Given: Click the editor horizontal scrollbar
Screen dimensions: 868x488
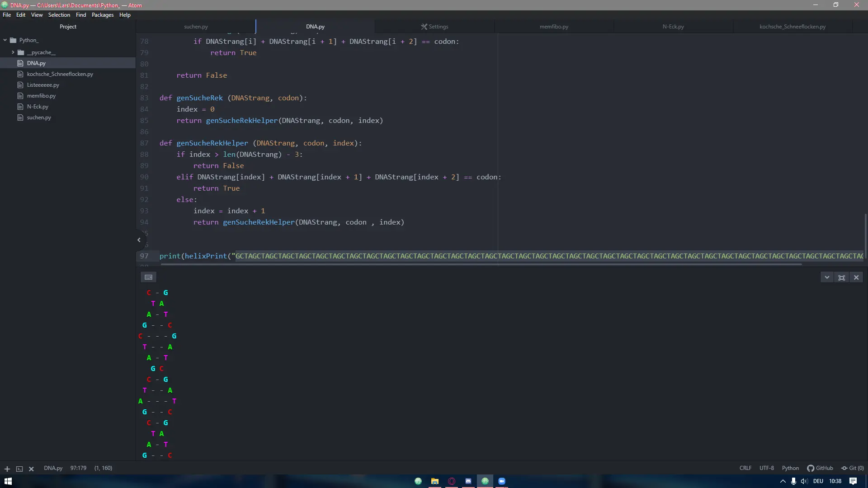Looking at the screenshot, I should coord(481,264).
